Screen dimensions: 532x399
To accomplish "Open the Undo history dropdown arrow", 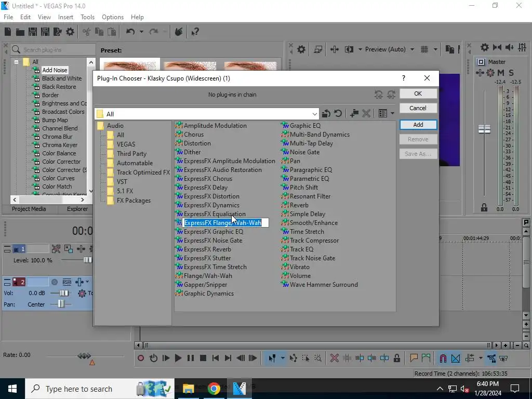I will coord(141,32).
